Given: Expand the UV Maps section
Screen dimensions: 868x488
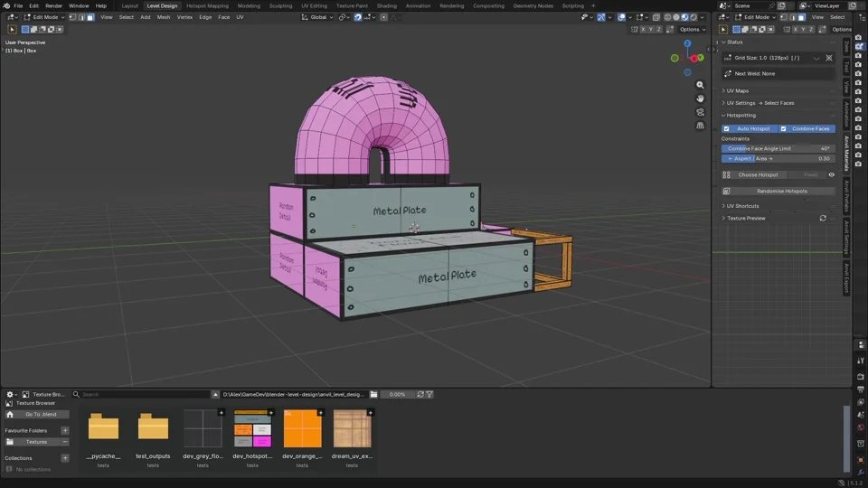Looking at the screenshot, I should pyautogui.click(x=736, y=90).
